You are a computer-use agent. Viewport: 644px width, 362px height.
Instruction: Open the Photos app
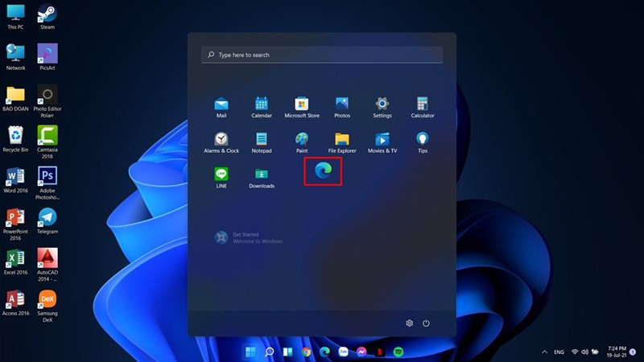342,108
